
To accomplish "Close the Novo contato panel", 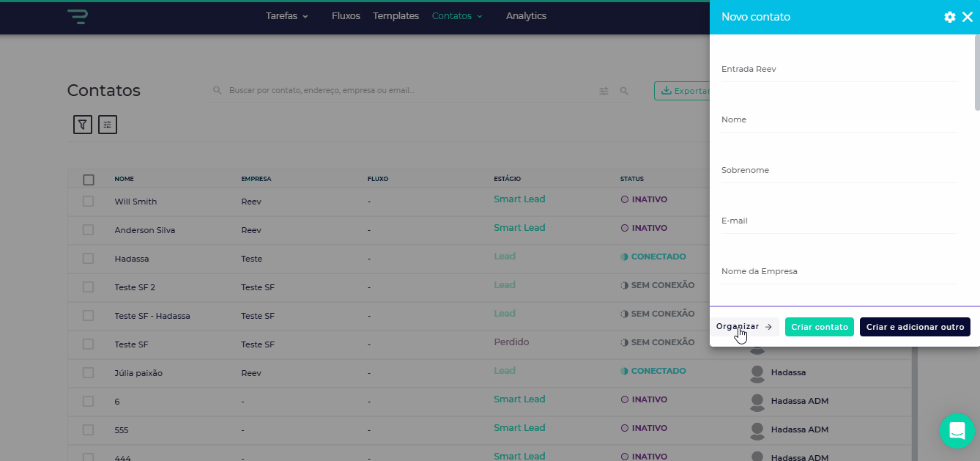I will [x=968, y=17].
